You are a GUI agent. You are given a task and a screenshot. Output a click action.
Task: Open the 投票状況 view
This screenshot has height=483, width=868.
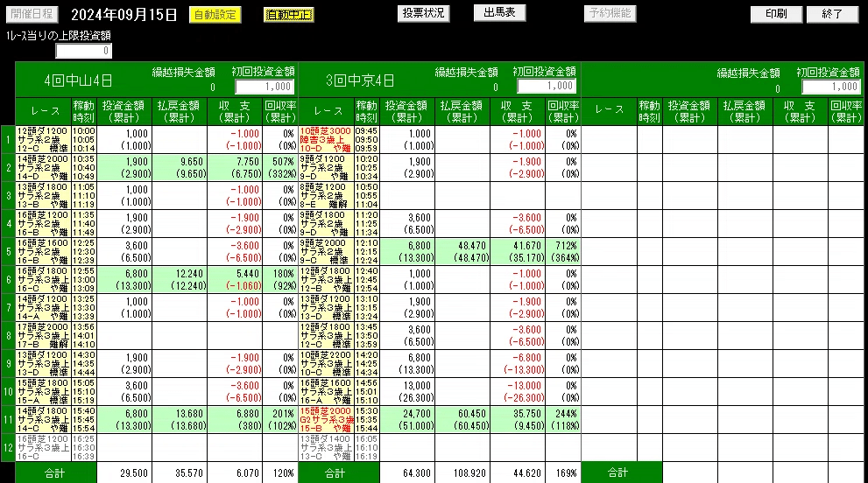coord(423,14)
